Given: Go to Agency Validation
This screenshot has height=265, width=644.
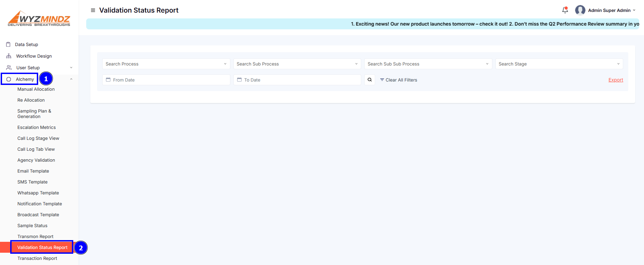Looking at the screenshot, I should (36, 160).
